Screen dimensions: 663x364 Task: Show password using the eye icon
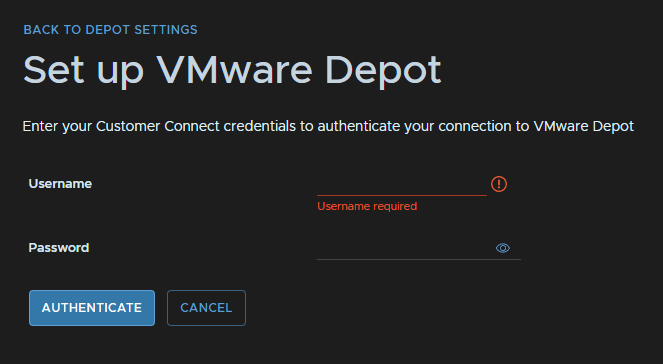(502, 248)
